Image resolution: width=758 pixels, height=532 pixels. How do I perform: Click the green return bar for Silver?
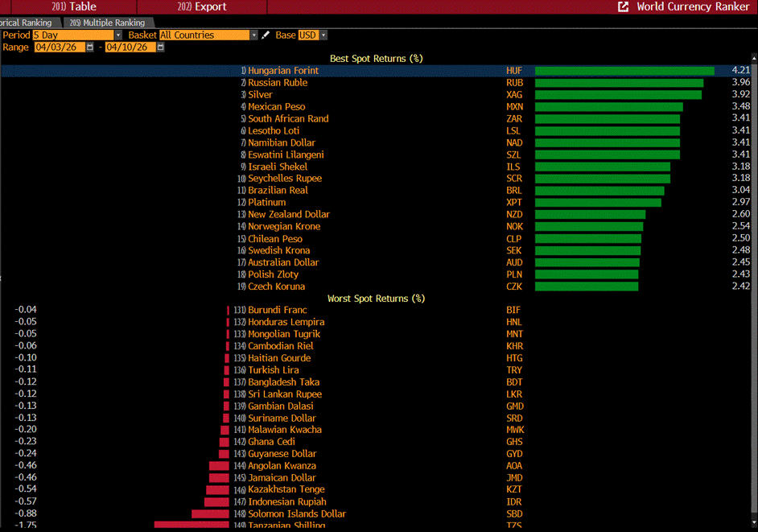coord(617,95)
